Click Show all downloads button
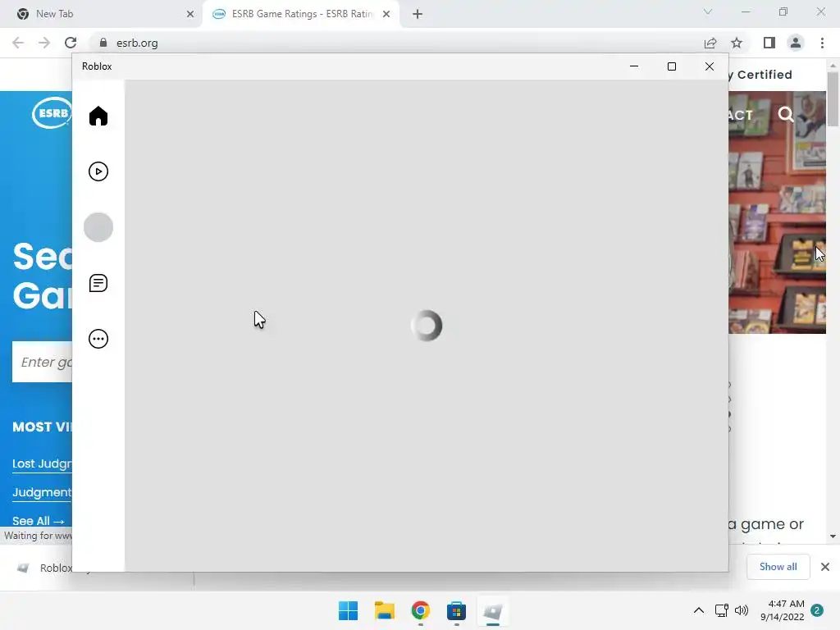Viewport: 840px width, 630px height. [x=778, y=567]
